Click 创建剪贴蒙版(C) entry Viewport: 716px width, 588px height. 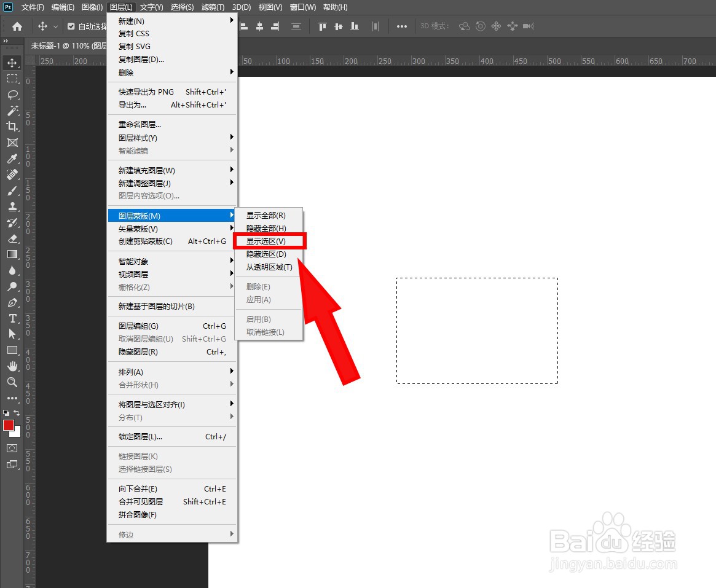tap(172, 241)
